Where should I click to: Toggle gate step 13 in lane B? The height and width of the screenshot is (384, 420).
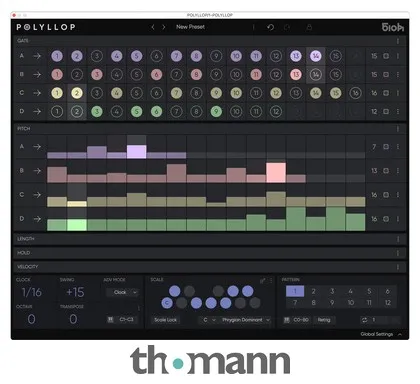[x=296, y=74]
